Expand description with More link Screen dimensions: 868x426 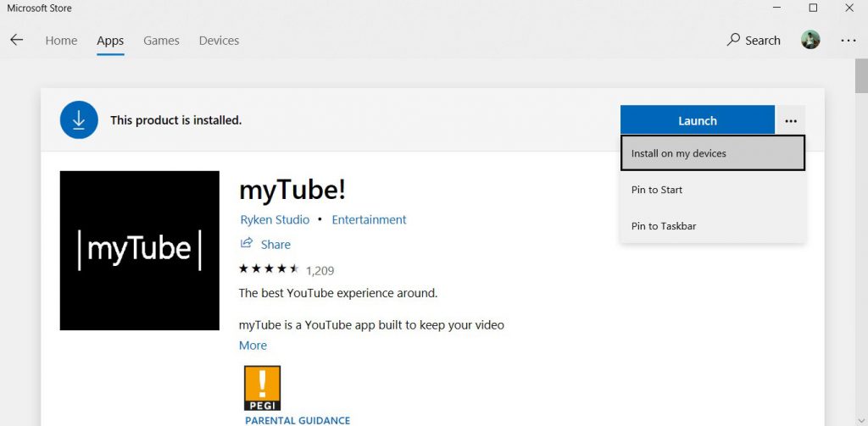pos(253,346)
